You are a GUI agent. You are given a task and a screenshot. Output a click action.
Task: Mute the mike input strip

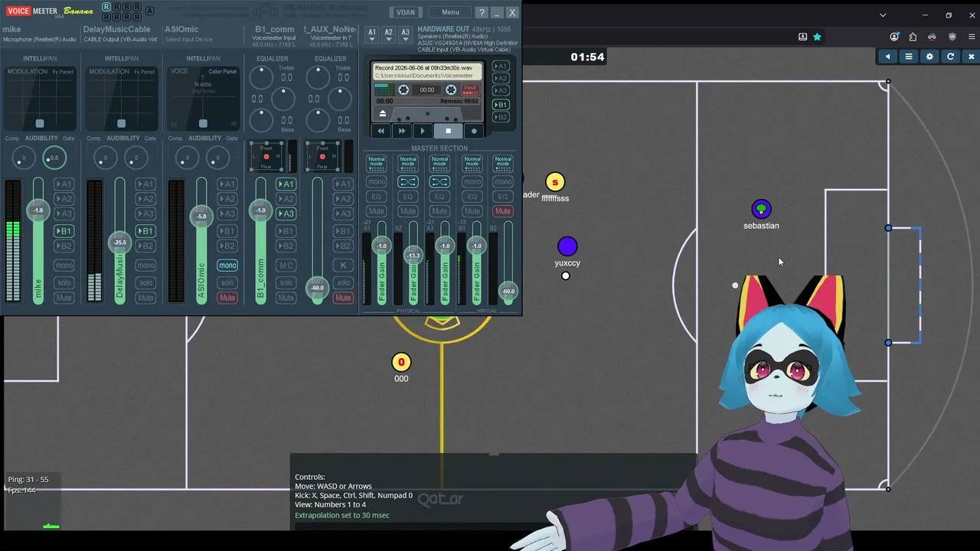(64, 298)
